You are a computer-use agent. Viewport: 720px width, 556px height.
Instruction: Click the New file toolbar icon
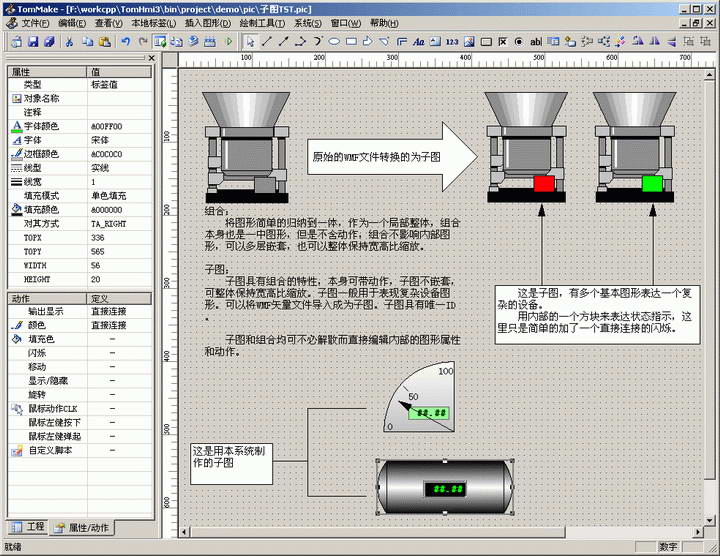click(x=17, y=42)
